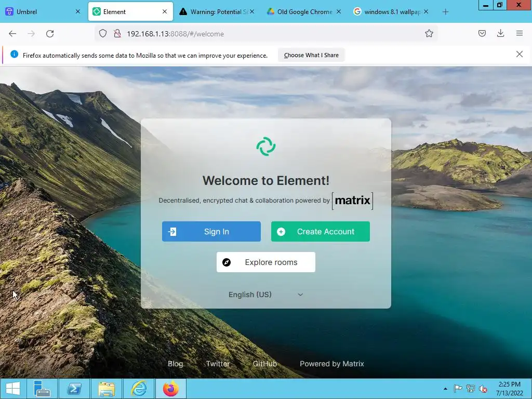Screen dimensions: 532x399
Task: Click Choose What I Share button
Action: (311, 55)
